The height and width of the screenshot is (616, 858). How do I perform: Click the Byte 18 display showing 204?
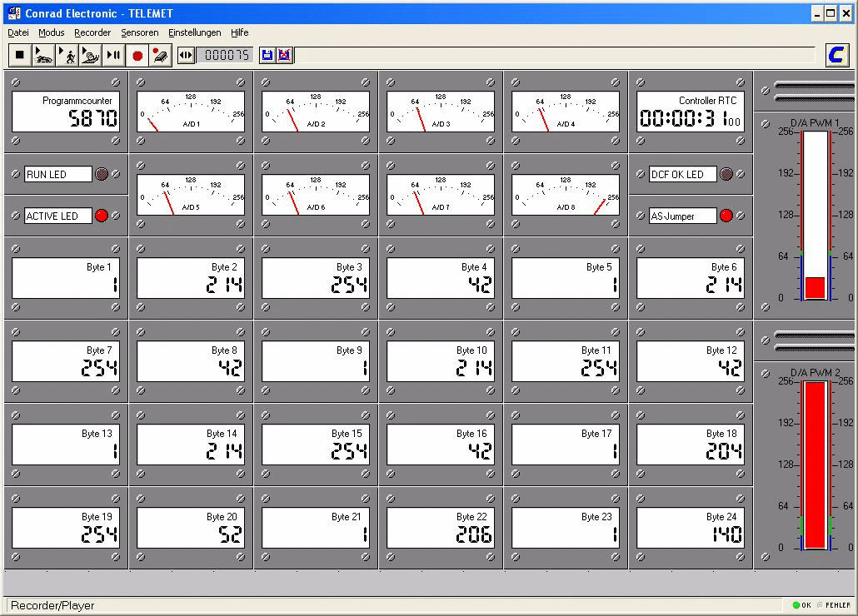coord(691,445)
